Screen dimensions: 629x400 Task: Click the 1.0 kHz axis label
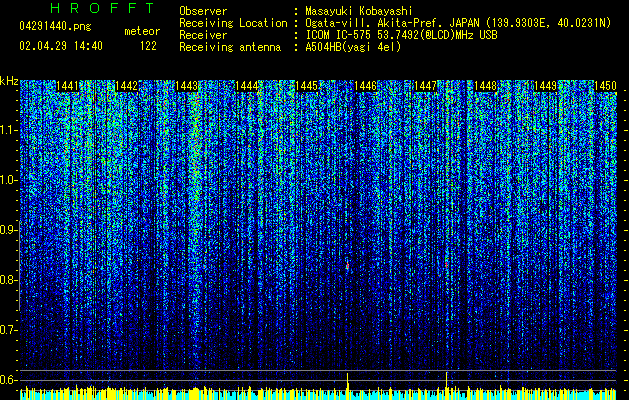pyautogui.click(x=9, y=180)
